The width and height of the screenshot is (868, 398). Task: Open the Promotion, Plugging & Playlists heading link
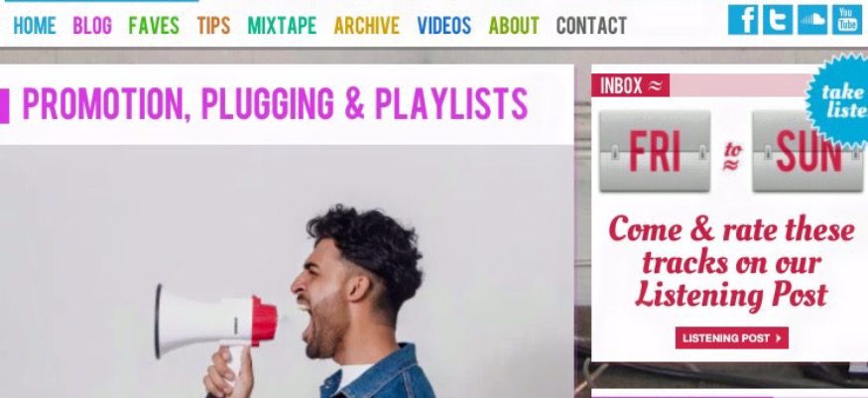click(275, 104)
